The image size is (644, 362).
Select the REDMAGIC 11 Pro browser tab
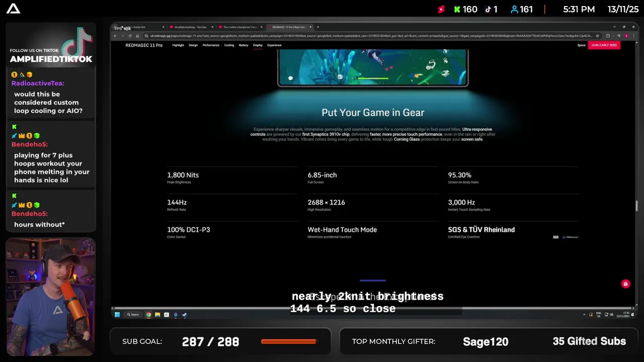(x=289, y=27)
